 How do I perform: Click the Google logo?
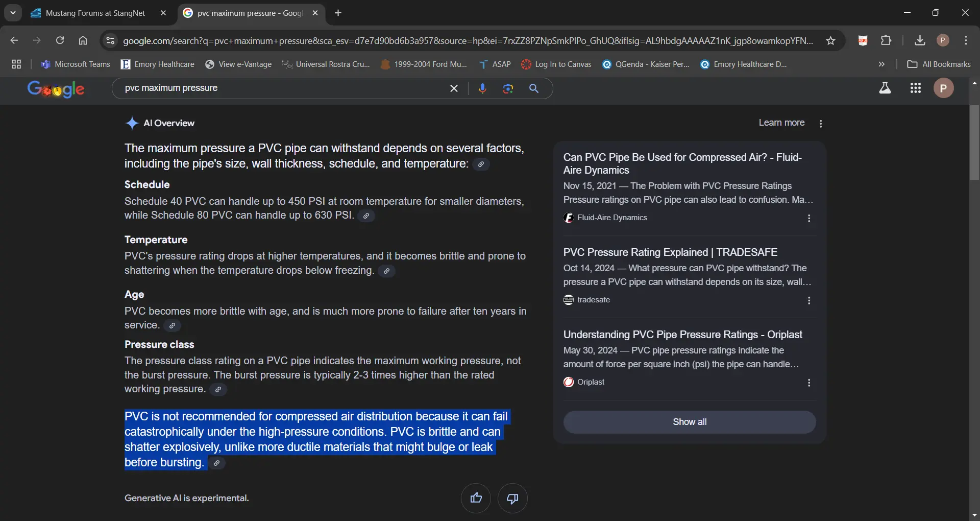coord(56,89)
